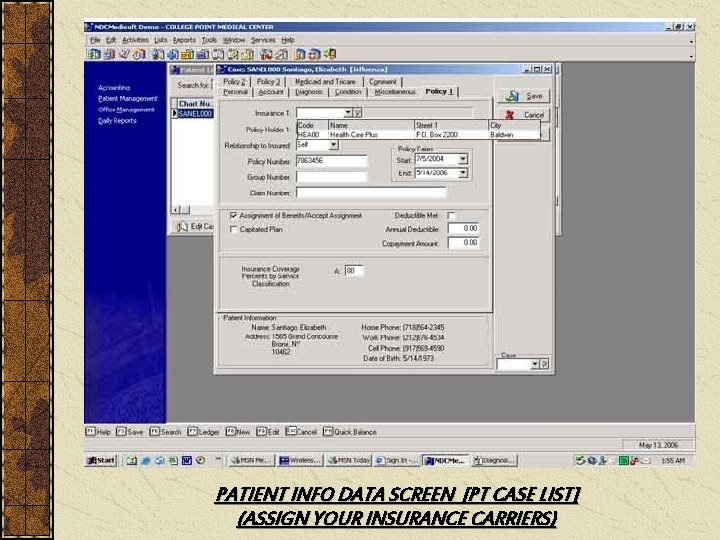Click the Group Number field
This screenshot has width=720, height=540.
(332, 177)
